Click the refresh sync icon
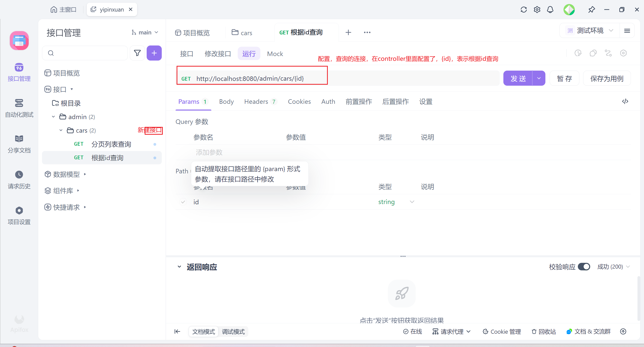Viewport: 644px width, 347px height. point(524,10)
